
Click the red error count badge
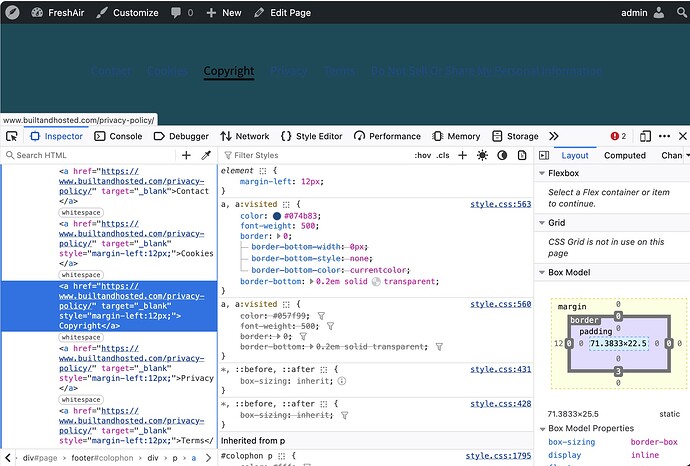click(618, 136)
